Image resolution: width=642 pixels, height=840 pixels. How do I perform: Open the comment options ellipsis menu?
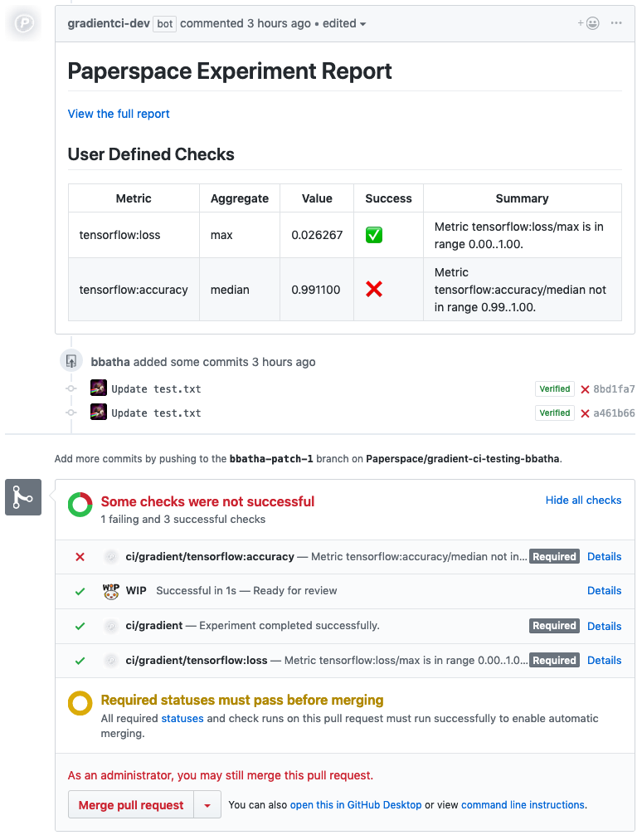[x=616, y=23]
